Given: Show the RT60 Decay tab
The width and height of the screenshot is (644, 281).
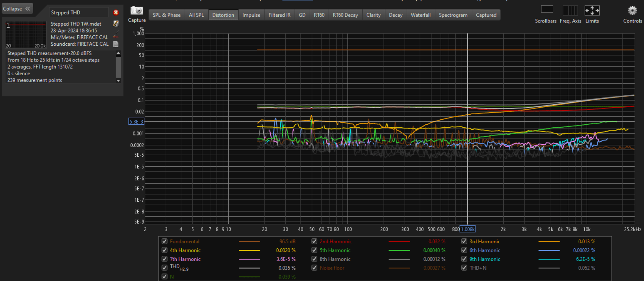Looking at the screenshot, I should pos(345,15).
